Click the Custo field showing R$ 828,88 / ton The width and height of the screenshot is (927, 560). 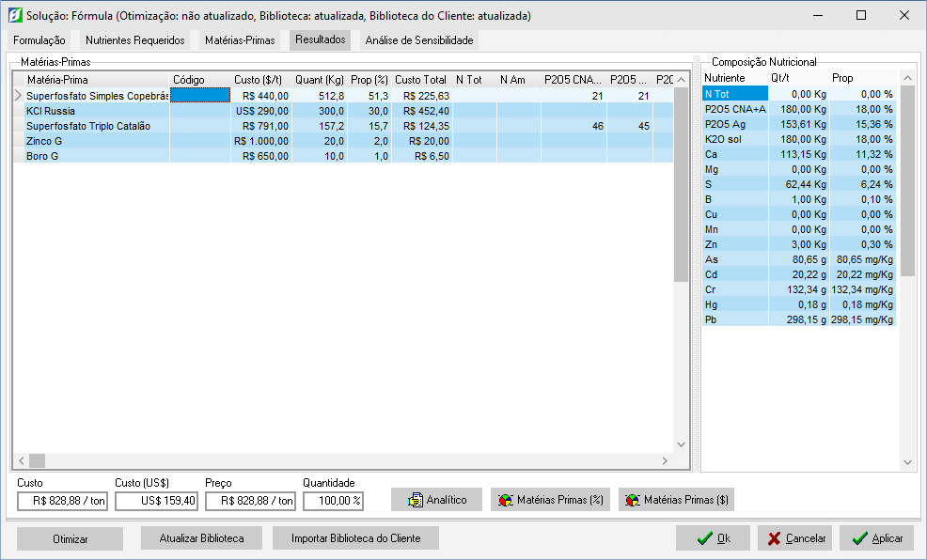point(63,501)
